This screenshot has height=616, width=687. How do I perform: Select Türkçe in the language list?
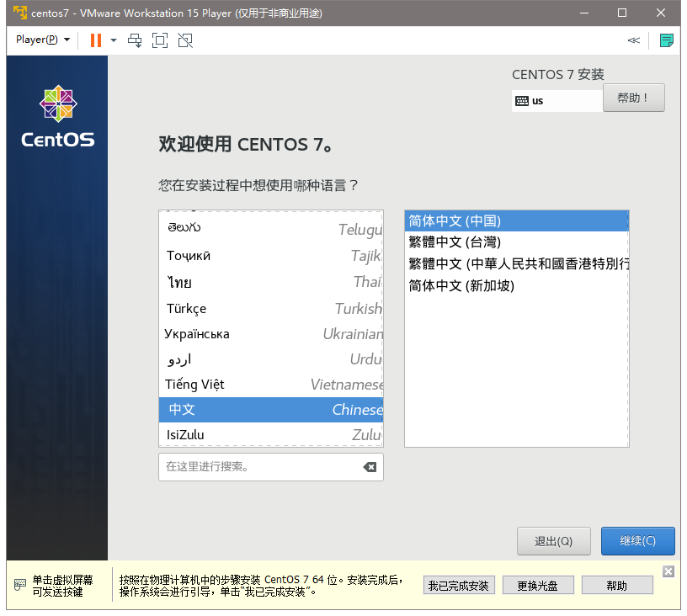pyautogui.click(x=270, y=309)
